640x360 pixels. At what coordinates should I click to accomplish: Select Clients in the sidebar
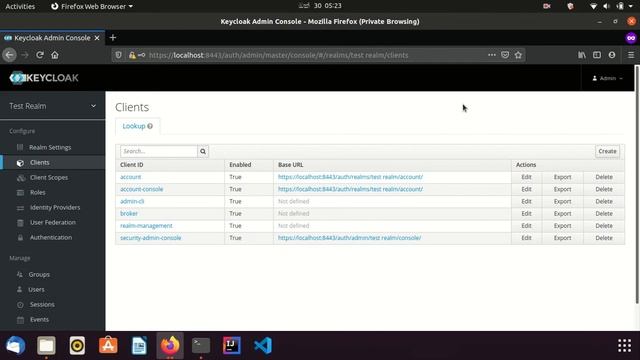[x=40, y=162]
